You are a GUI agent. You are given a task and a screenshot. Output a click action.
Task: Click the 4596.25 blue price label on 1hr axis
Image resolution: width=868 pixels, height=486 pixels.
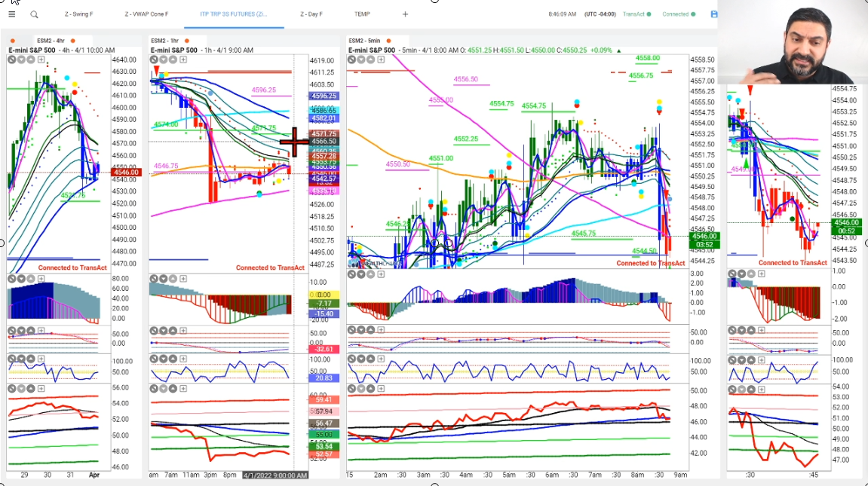324,96
